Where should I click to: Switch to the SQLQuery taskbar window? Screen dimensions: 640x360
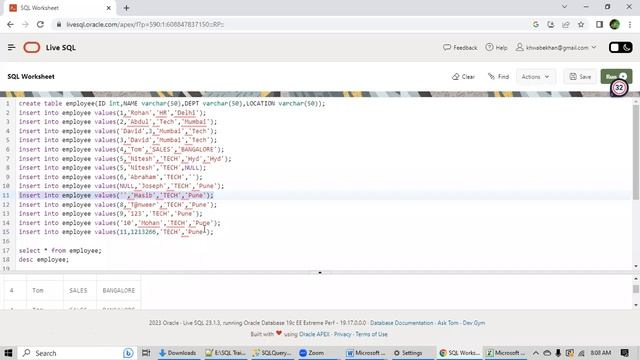pyautogui.click(x=272, y=353)
